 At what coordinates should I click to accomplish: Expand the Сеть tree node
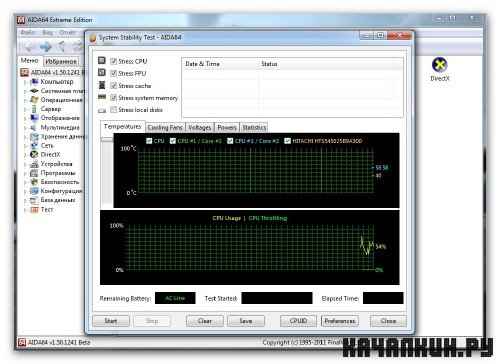25,146
